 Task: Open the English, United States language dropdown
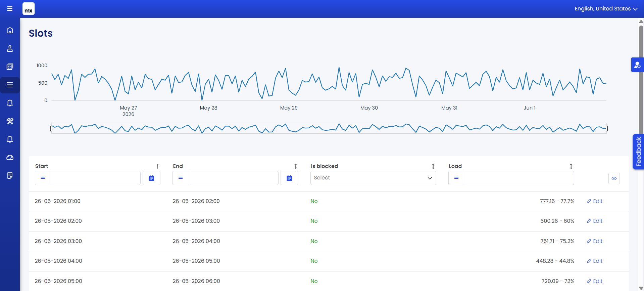click(x=606, y=9)
